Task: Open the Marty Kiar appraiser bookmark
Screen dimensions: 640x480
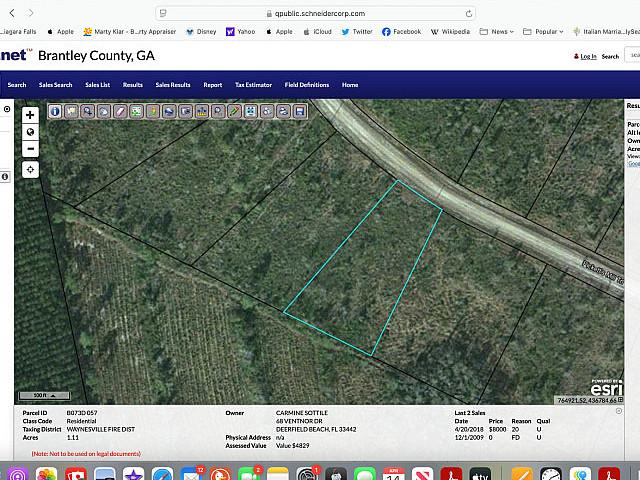Action: click(129, 31)
